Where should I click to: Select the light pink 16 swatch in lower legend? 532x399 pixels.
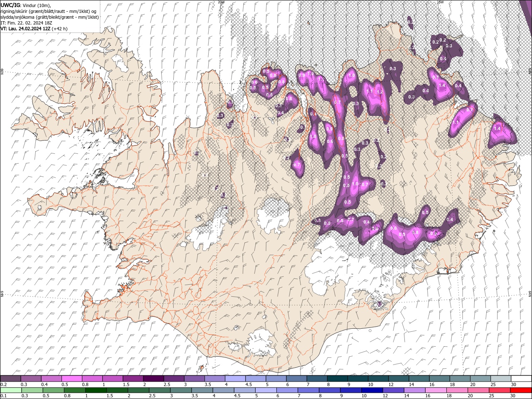coord(435,390)
